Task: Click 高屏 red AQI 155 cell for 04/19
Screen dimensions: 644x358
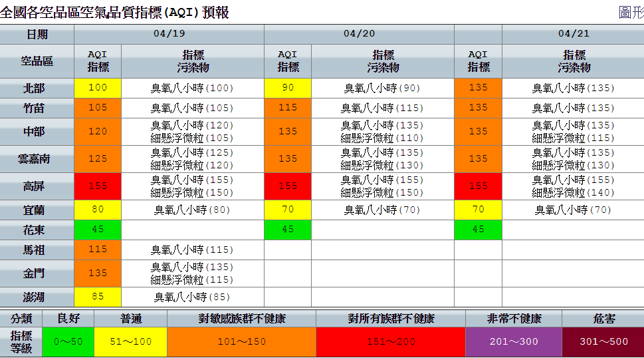Action: (98, 186)
